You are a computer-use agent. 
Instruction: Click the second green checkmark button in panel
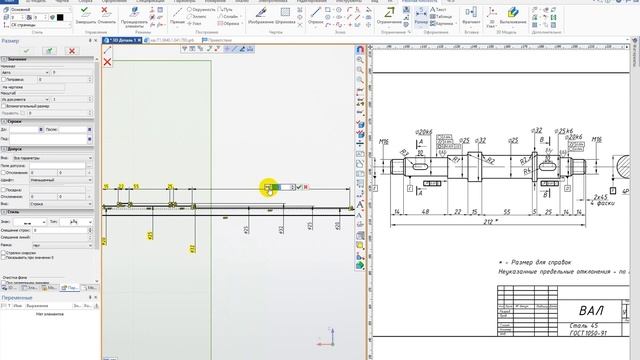(49, 51)
